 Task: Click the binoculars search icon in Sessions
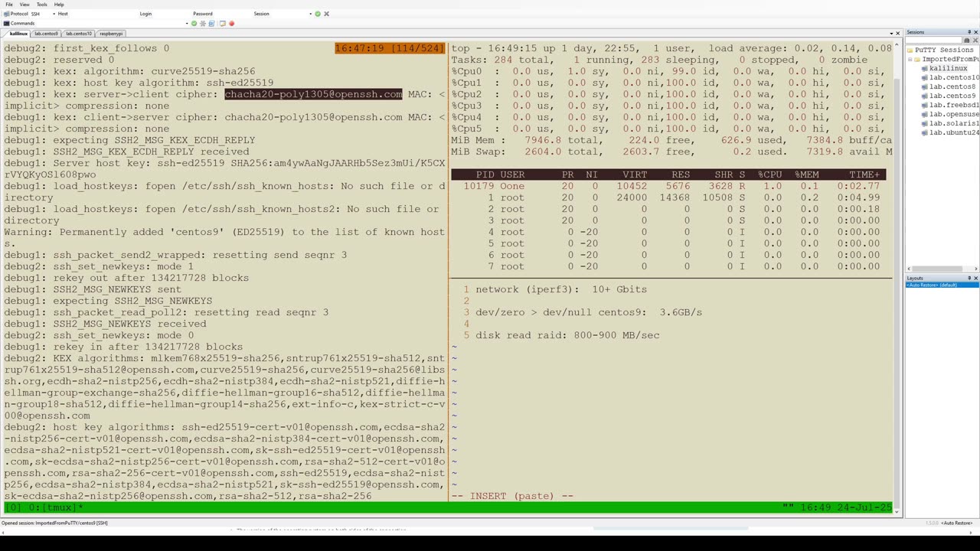tap(967, 40)
